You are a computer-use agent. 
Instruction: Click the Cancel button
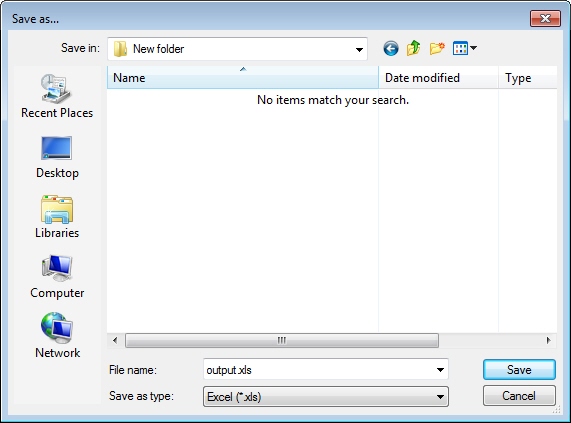(519, 396)
